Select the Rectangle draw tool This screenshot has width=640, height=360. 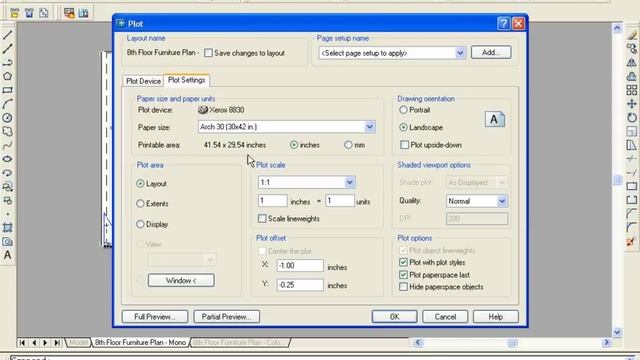pyautogui.click(x=7, y=90)
